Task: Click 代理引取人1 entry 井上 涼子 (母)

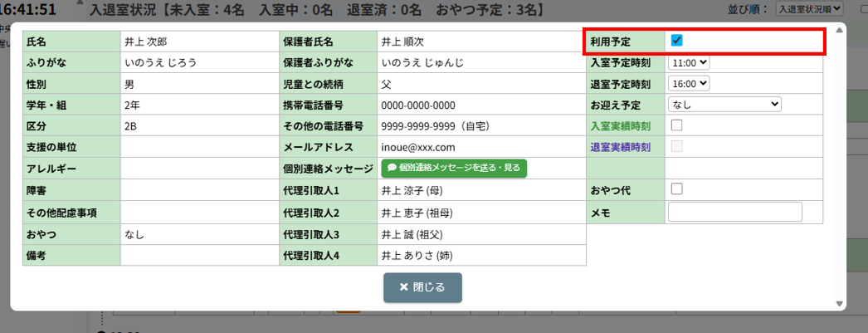Action: (416, 190)
